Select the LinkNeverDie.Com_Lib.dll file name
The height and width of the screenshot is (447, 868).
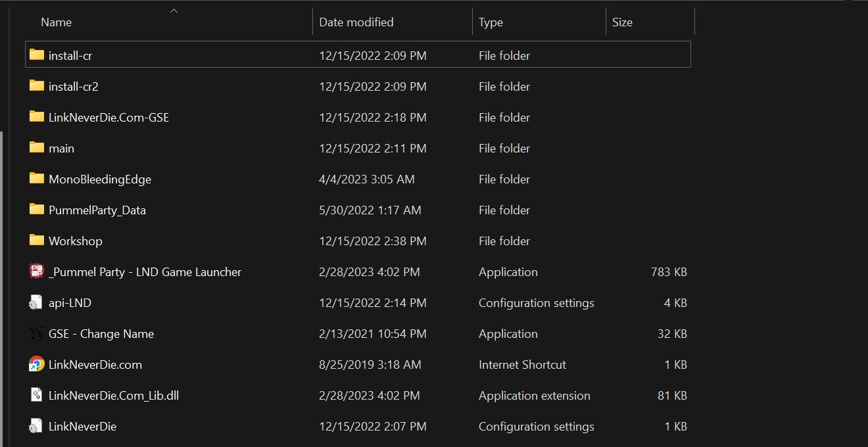pos(114,396)
